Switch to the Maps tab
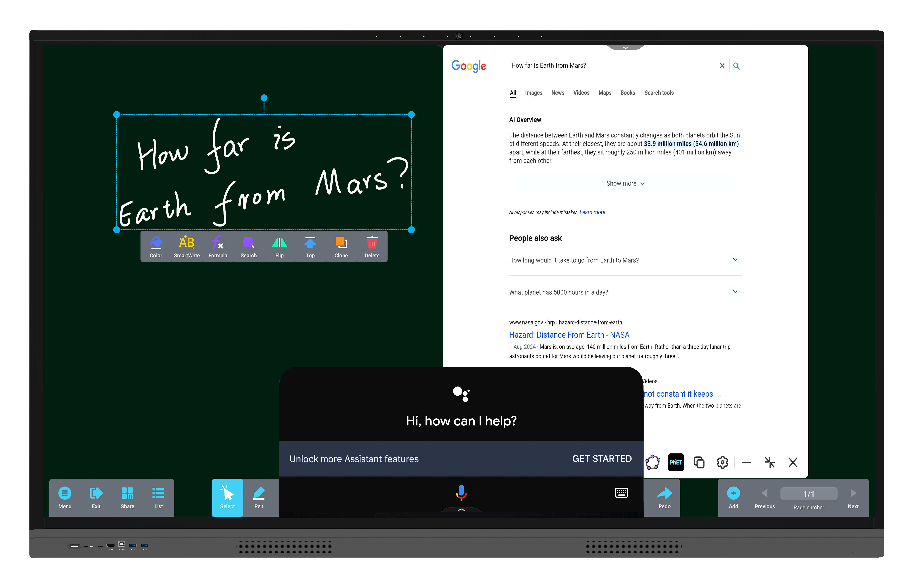 click(605, 93)
